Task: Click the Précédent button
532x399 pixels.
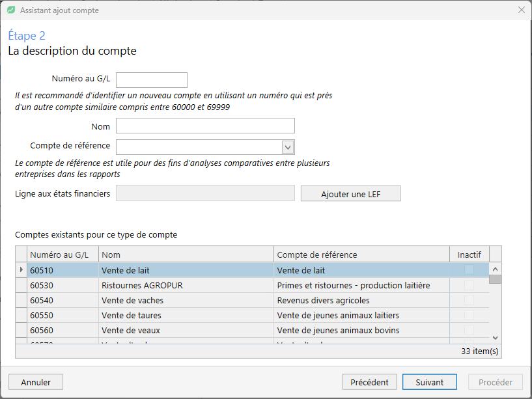Action: coord(369,382)
